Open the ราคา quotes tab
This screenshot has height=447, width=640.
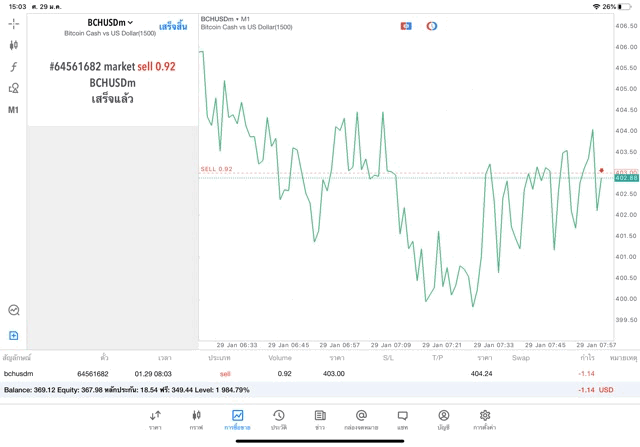point(155,420)
